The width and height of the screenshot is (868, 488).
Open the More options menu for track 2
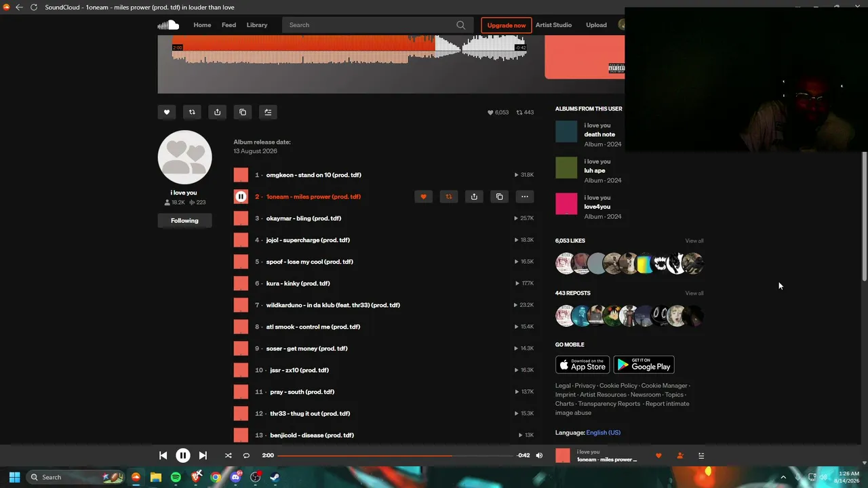tap(525, 197)
